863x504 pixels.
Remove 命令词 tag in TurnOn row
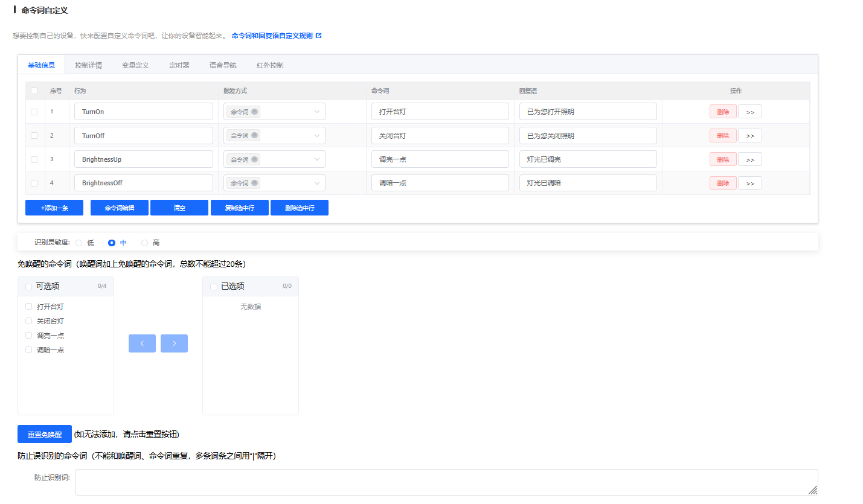pyautogui.click(x=255, y=112)
